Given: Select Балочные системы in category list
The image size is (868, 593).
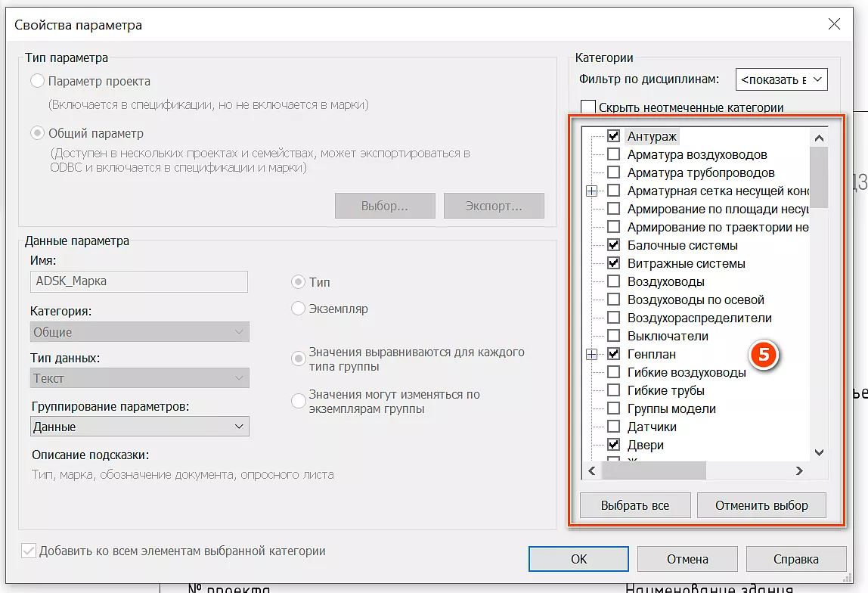Looking at the screenshot, I should click(x=682, y=245).
